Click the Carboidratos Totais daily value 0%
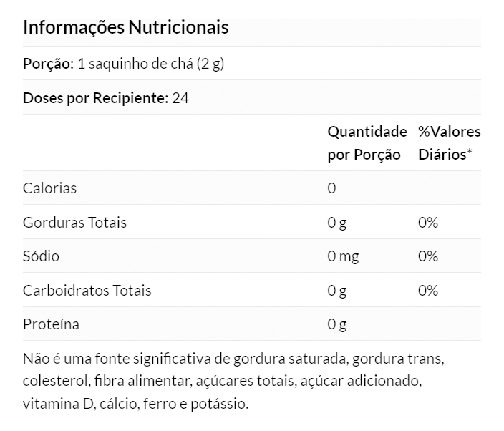 point(427,291)
